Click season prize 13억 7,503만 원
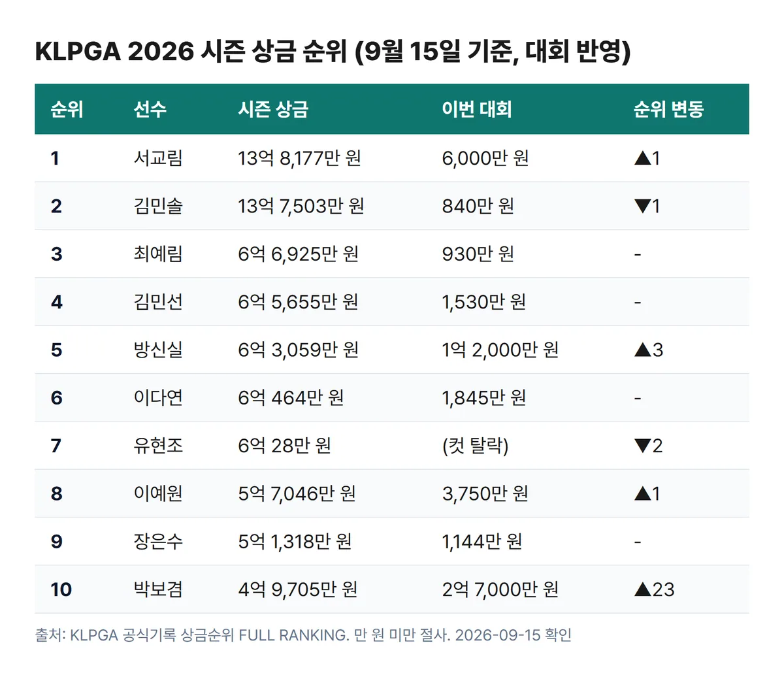Screen dimensions: 784x679 tap(301, 206)
